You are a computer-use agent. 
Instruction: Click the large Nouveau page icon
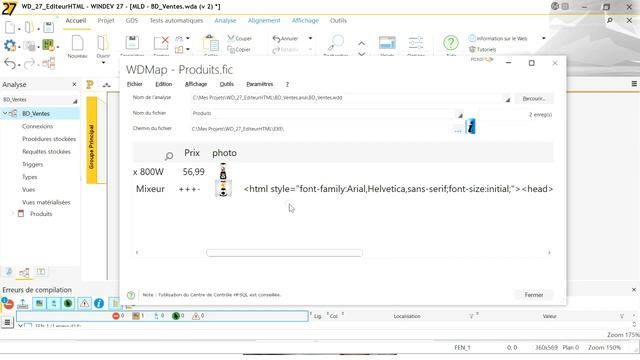77,43
